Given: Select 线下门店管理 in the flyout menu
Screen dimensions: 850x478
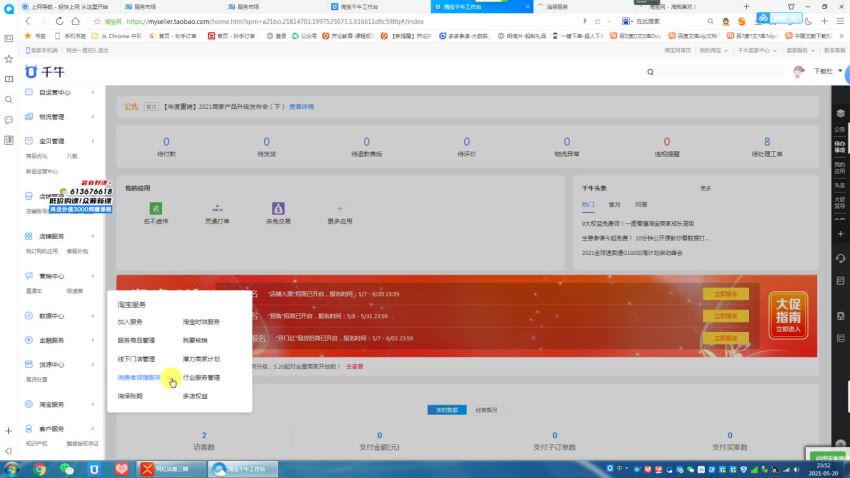Looking at the screenshot, I should click(136, 359).
